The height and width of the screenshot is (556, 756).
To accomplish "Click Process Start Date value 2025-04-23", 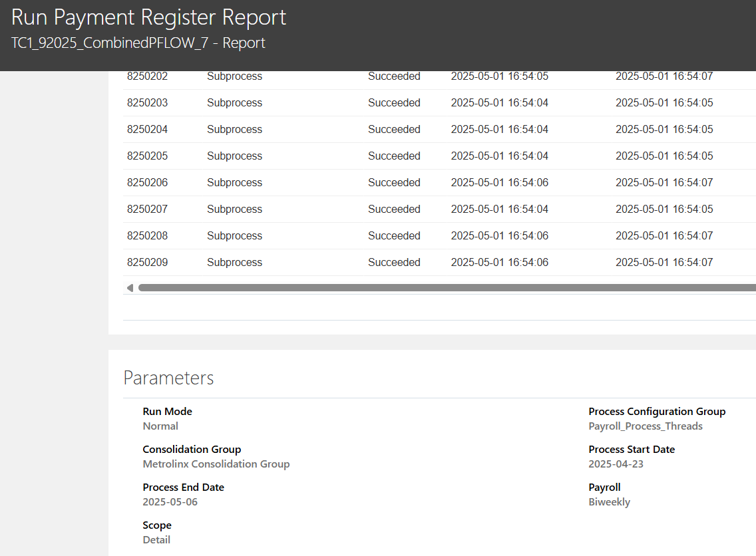I will click(616, 464).
